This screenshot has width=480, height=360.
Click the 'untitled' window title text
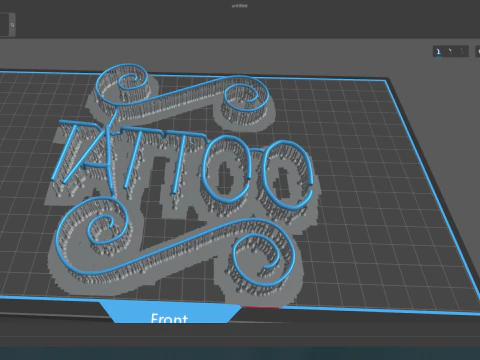(240, 6)
